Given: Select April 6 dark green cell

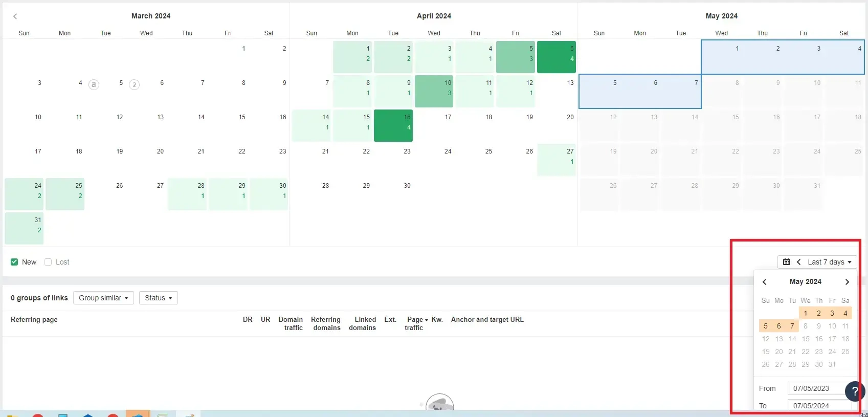Looking at the screenshot, I should (556, 56).
